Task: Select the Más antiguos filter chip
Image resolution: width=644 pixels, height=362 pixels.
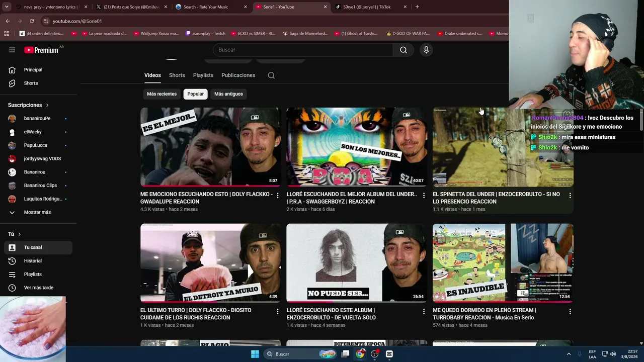Action: click(228, 94)
